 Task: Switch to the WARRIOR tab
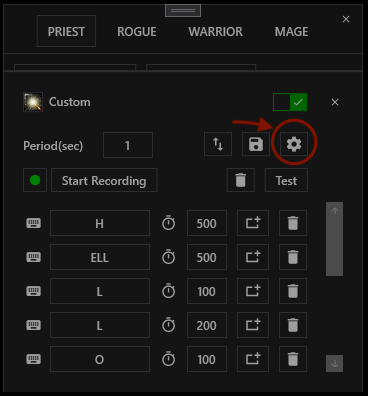[x=215, y=32]
